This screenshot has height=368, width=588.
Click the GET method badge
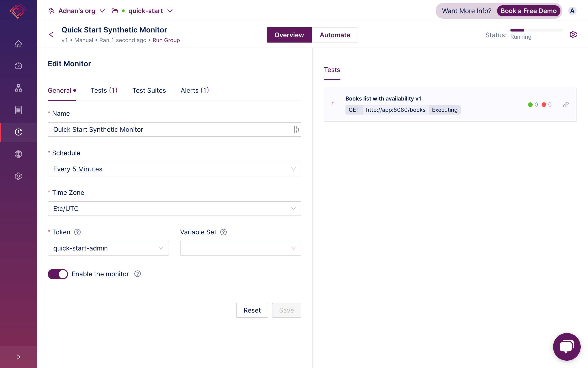[354, 110]
